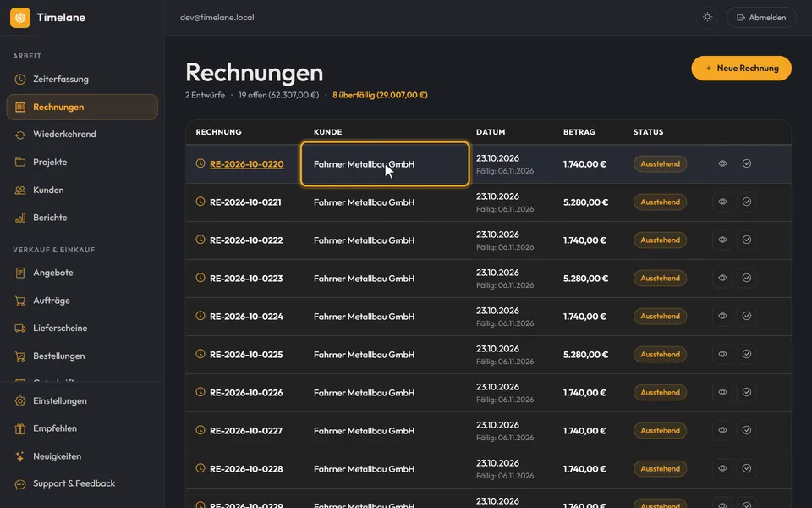Click the RECHNUNG column header
Screen dimensions: 812x508
tap(218, 132)
